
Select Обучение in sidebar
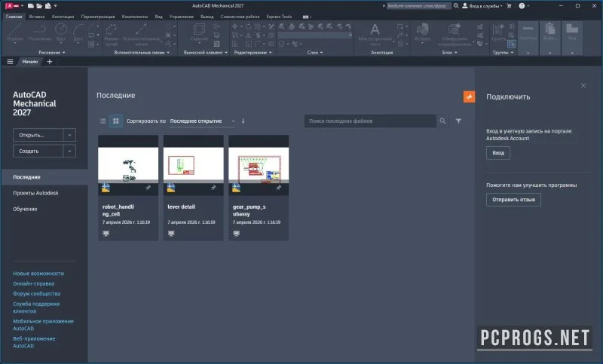click(25, 209)
